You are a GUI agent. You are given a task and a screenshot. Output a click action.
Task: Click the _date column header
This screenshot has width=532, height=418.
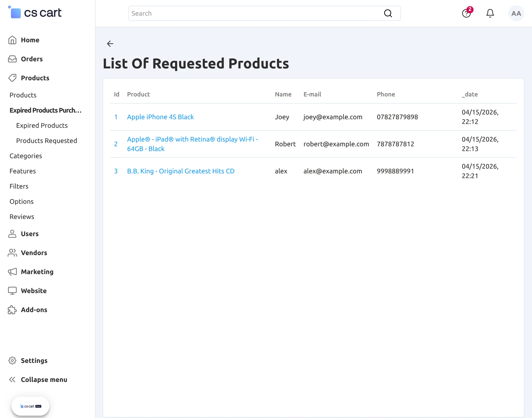(470, 94)
